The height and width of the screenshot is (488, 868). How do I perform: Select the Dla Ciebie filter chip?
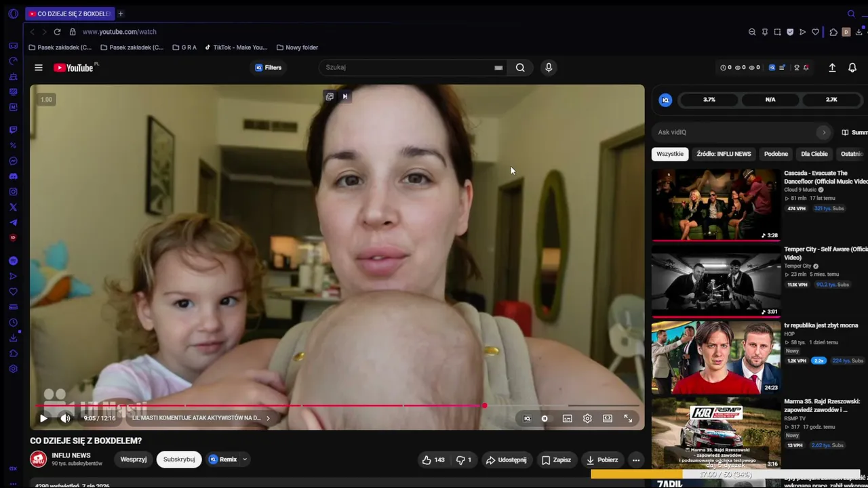[814, 154]
